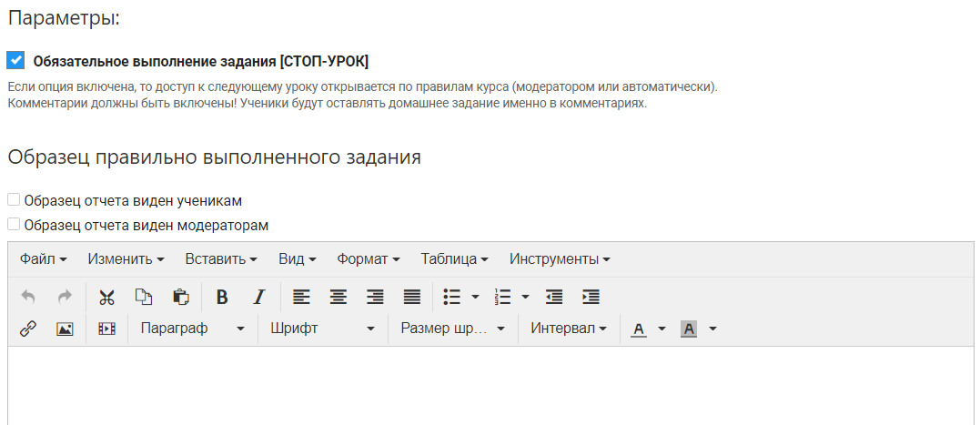This screenshot has height=425, width=980.
Task: Uncheck the СТОП-УРОК mandatory task checkbox
Action: [15, 61]
